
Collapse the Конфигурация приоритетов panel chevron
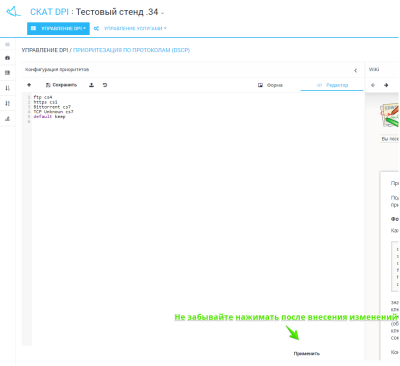click(x=355, y=70)
